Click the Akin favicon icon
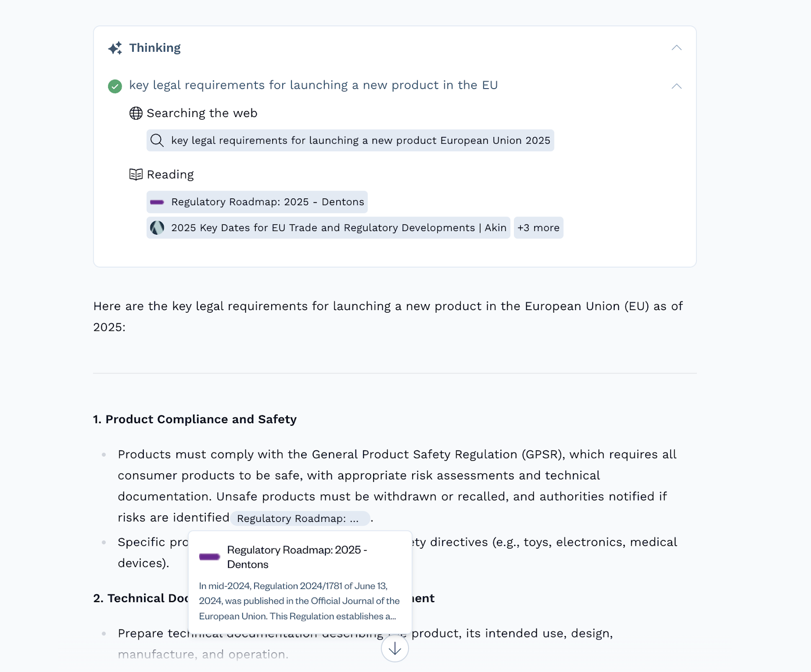811x672 pixels. click(157, 228)
